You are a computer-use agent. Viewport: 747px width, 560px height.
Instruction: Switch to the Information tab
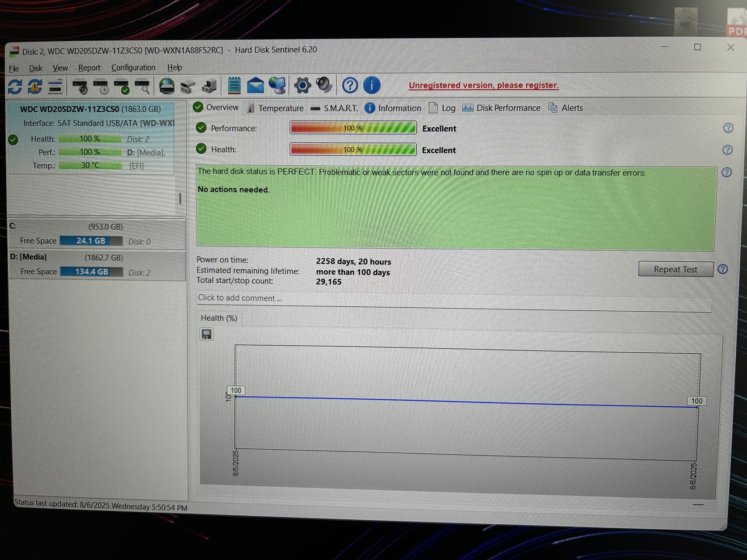[x=393, y=108]
